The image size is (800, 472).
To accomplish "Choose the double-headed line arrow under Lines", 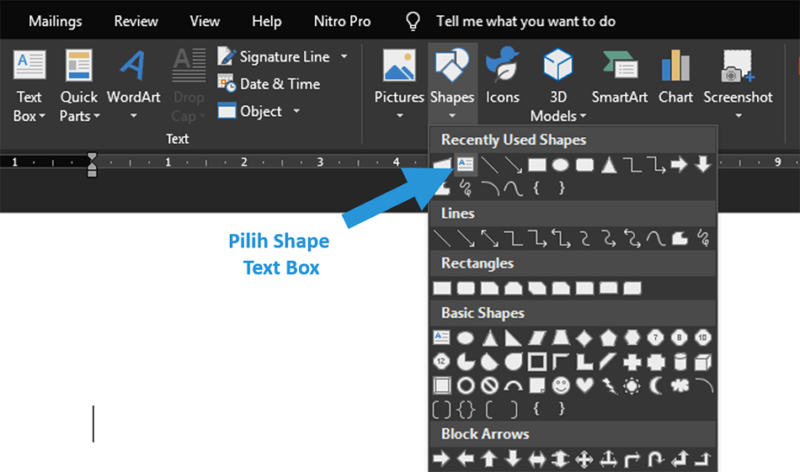I will [489, 238].
